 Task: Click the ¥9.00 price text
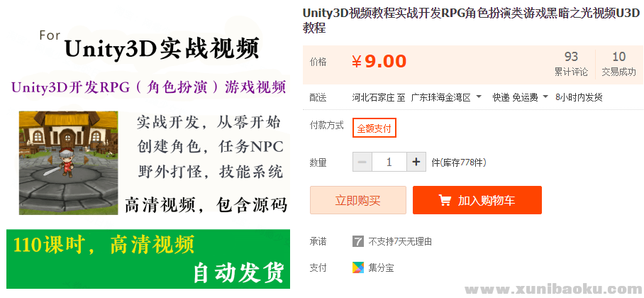click(x=379, y=62)
